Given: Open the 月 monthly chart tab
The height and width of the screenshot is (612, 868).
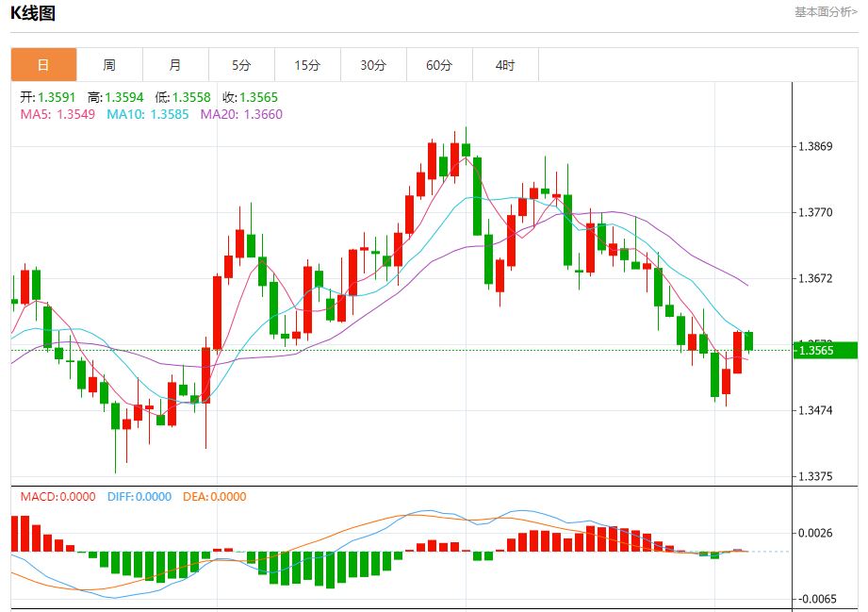Looking at the screenshot, I should point(175,65).
